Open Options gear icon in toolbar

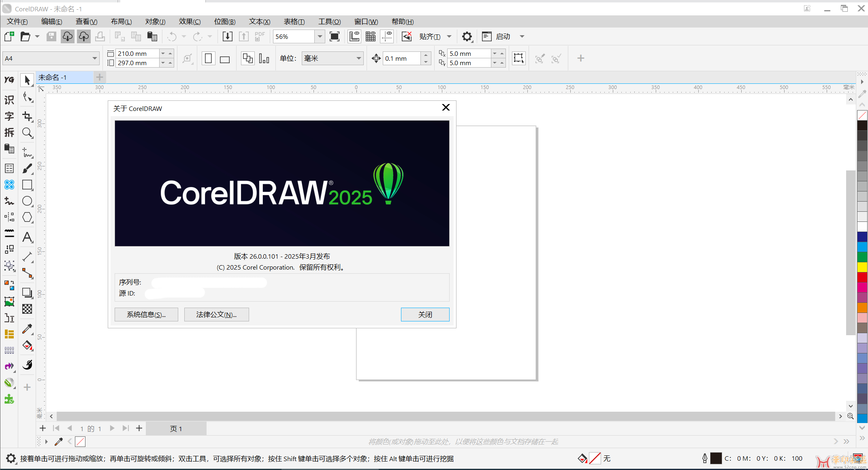467,36
